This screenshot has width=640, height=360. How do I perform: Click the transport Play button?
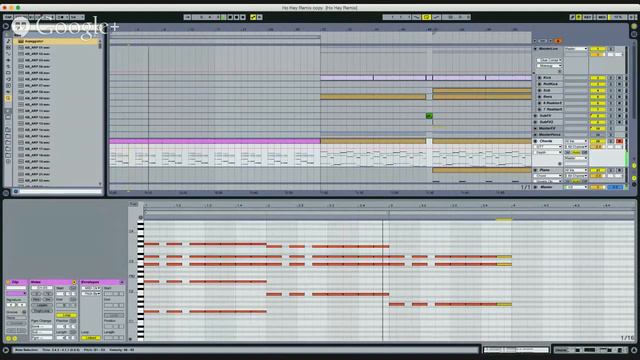[224, 17]
